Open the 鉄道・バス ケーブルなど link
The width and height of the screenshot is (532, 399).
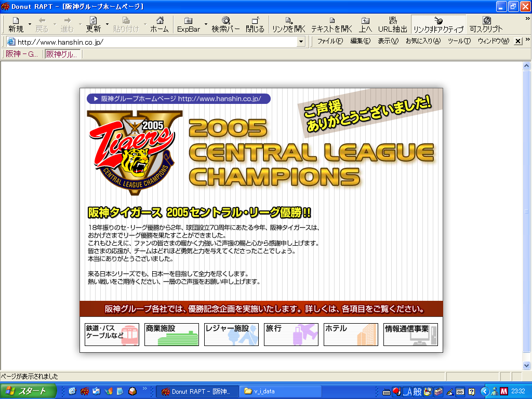tap(112, 335)
